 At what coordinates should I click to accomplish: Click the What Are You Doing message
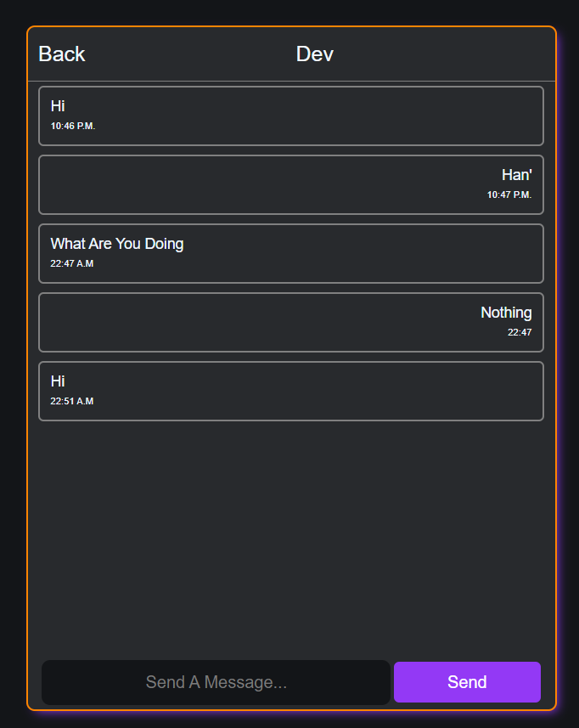(x=291, y=253)
